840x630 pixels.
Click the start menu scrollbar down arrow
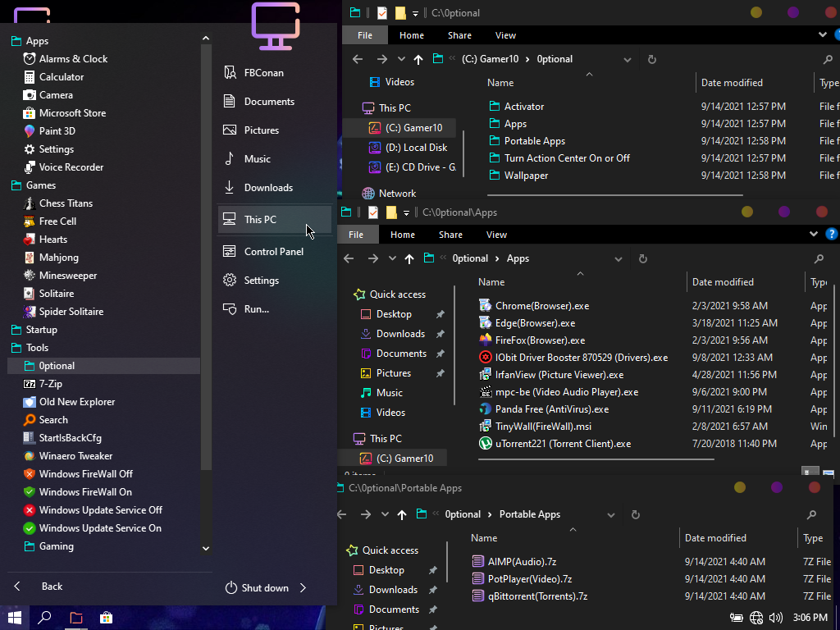[x=206, y=549]
